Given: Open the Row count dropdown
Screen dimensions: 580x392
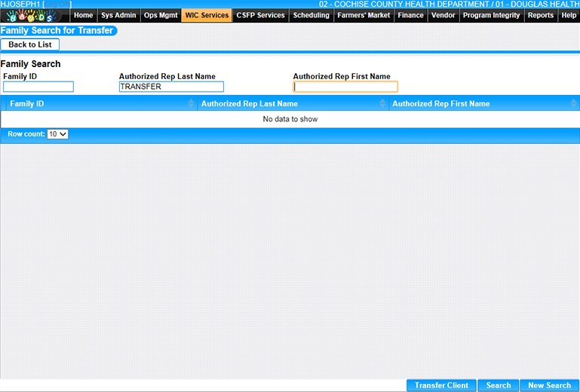Looking at the screenshot, I should tap(57, 133).
